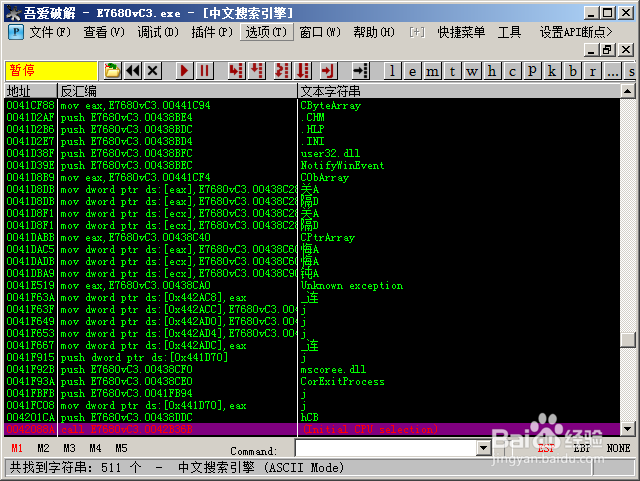Click the vertical scrollbar thumb
The image size is (640, 481).
point(627,340)
